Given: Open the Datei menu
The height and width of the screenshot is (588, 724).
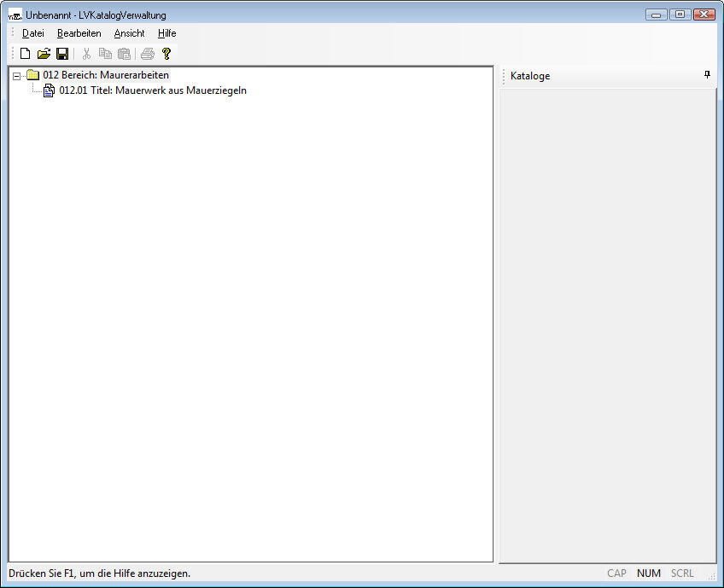Looking at the screenshot, I should point(32,33).
